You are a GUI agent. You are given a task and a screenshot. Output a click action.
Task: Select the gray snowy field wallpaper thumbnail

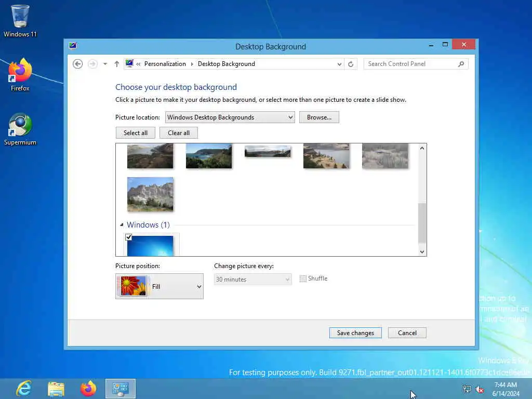[x=385, y=156]
